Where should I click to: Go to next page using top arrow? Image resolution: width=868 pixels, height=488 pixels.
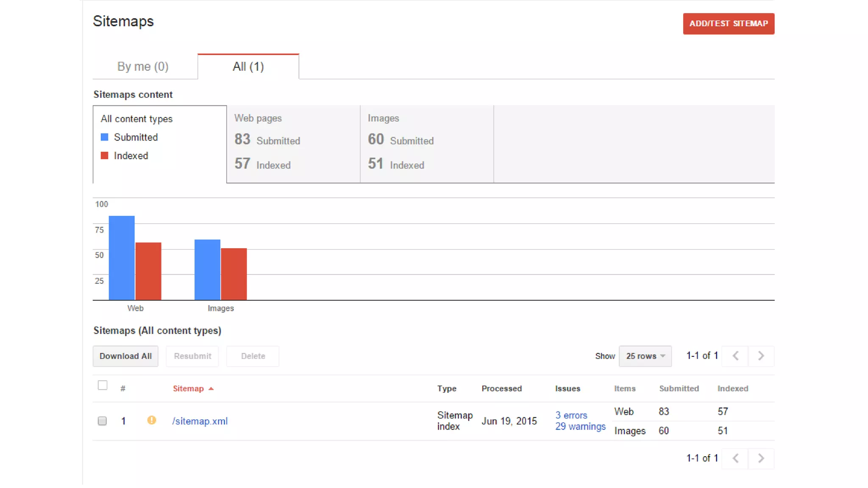point(761,356)
